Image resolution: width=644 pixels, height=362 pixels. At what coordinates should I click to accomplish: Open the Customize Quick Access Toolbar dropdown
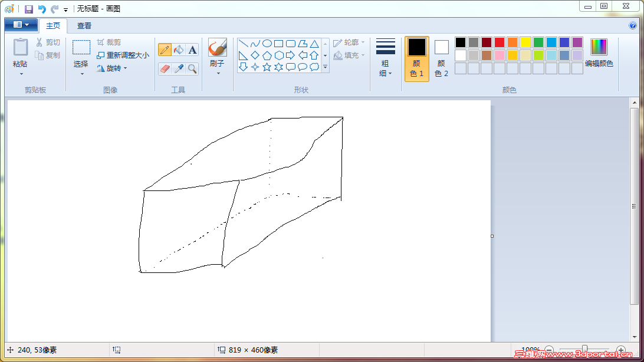coord(65,9)
